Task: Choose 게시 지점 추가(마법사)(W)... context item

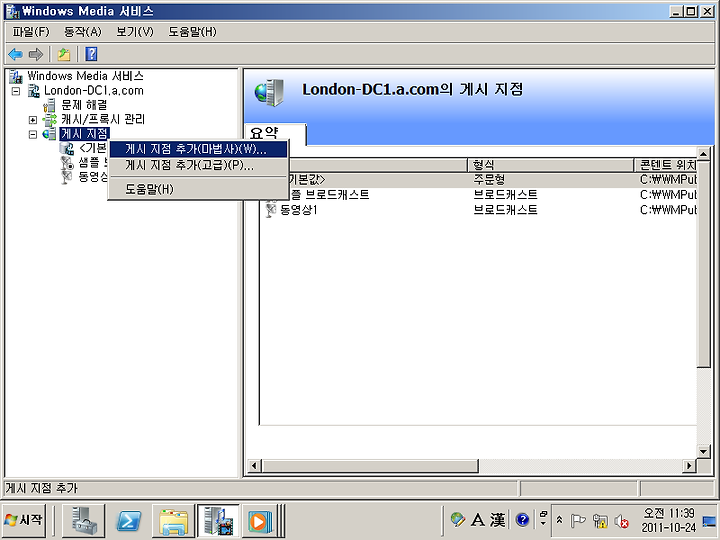Action: (198, 149)
